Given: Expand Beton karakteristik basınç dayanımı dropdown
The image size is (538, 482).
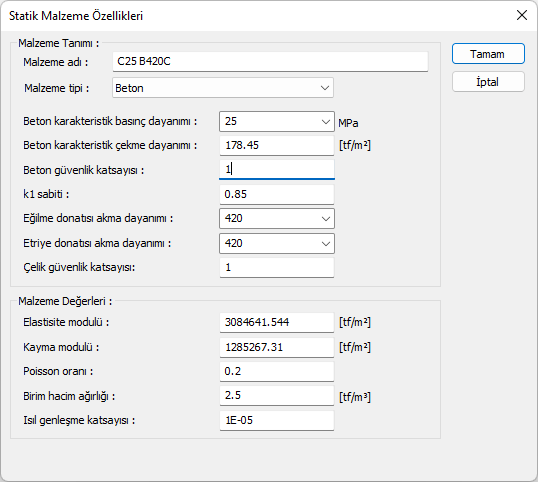Looking at the screenshot, I should [x=277, y=121].
